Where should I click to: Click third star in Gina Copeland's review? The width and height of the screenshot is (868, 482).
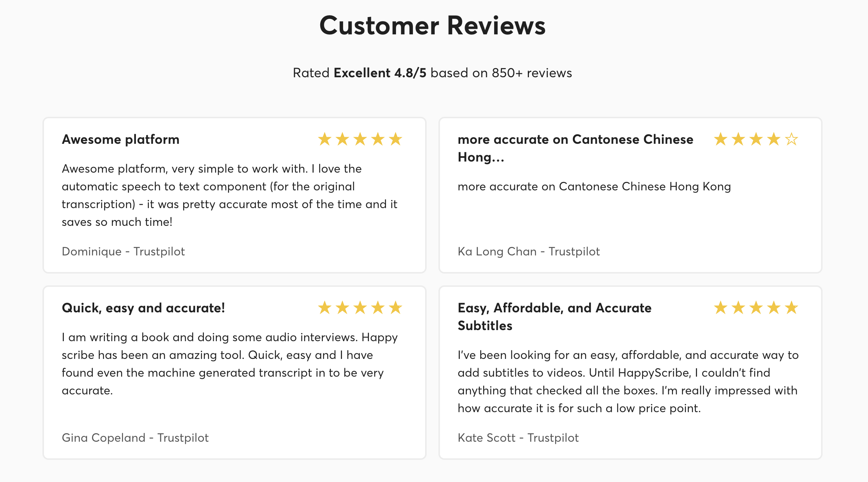(x=360, y=308)
